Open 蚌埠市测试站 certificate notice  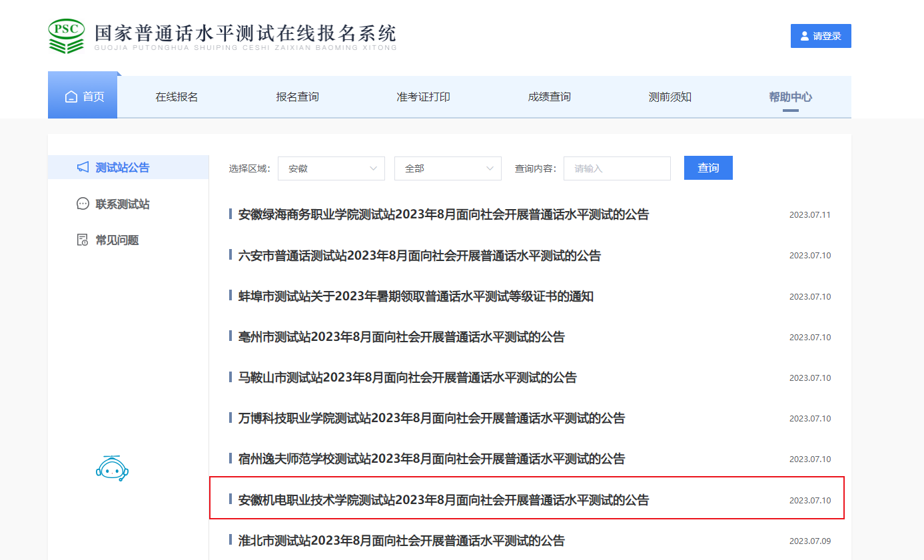(416, 296)
